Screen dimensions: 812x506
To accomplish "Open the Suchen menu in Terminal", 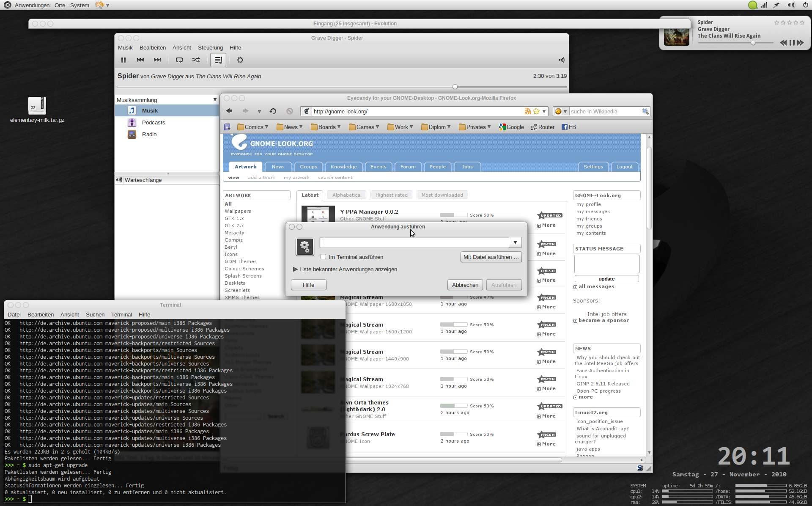I will click(x=95, y=315).
